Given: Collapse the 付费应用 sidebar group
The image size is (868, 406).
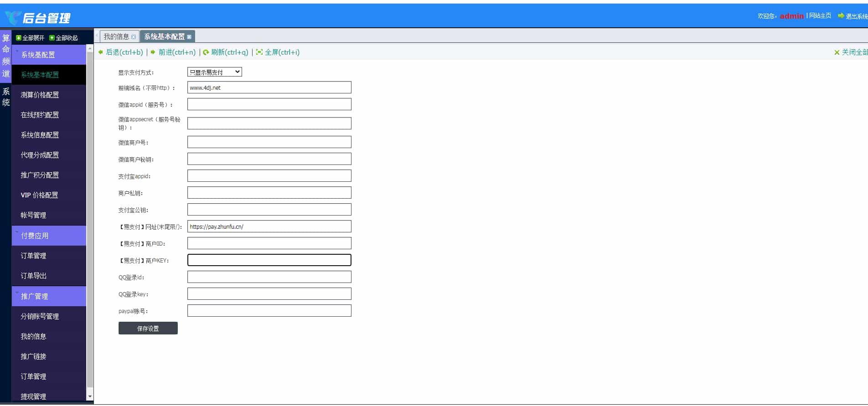Looking at the screenshot, I should coord(49,236).
